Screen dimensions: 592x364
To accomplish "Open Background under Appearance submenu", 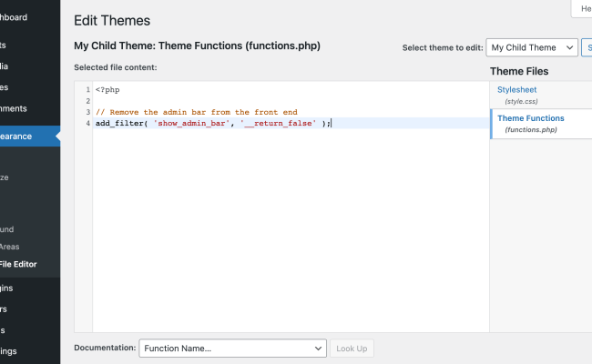I will click(x=6, y=229).
